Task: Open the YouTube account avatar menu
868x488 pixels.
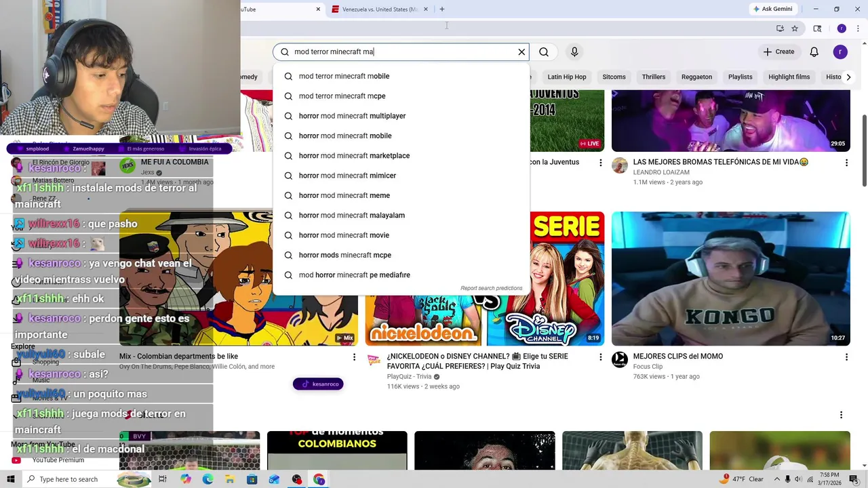Action: [840, 52]
